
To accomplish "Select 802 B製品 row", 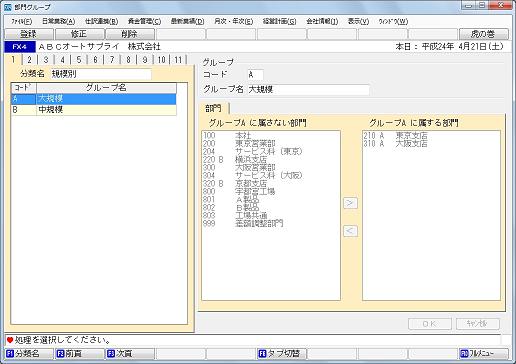I will coord(271,207).
